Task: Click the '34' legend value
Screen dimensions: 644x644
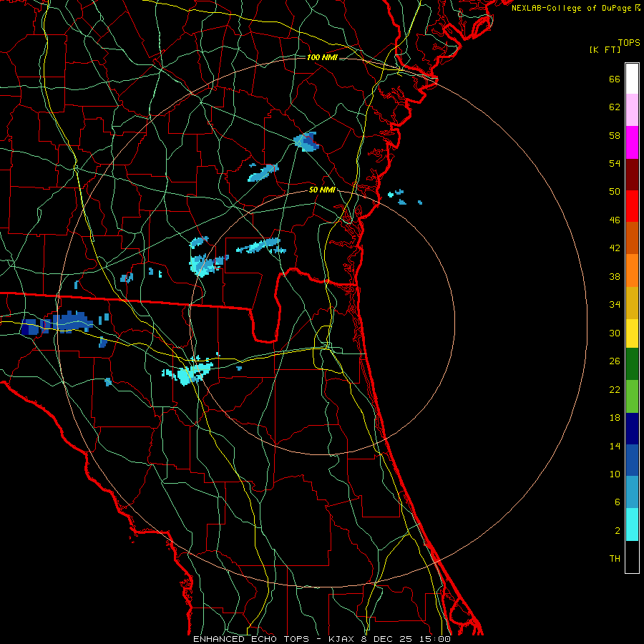Action: 615,305
